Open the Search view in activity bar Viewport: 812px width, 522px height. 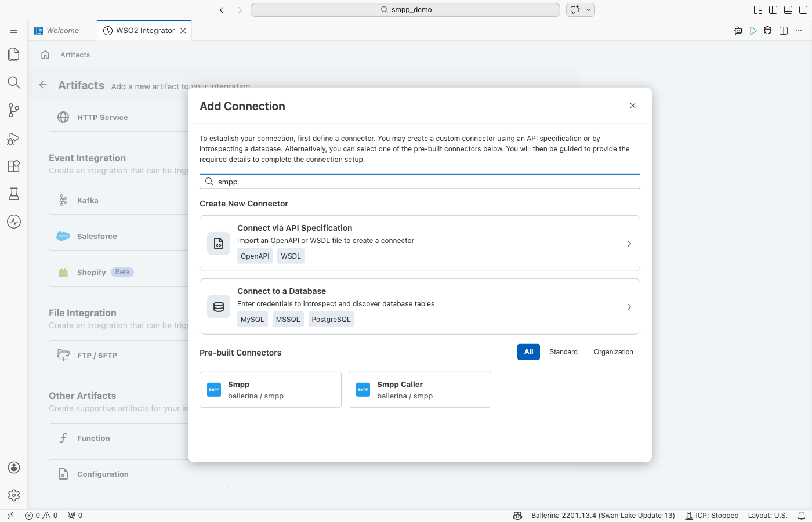14,82
